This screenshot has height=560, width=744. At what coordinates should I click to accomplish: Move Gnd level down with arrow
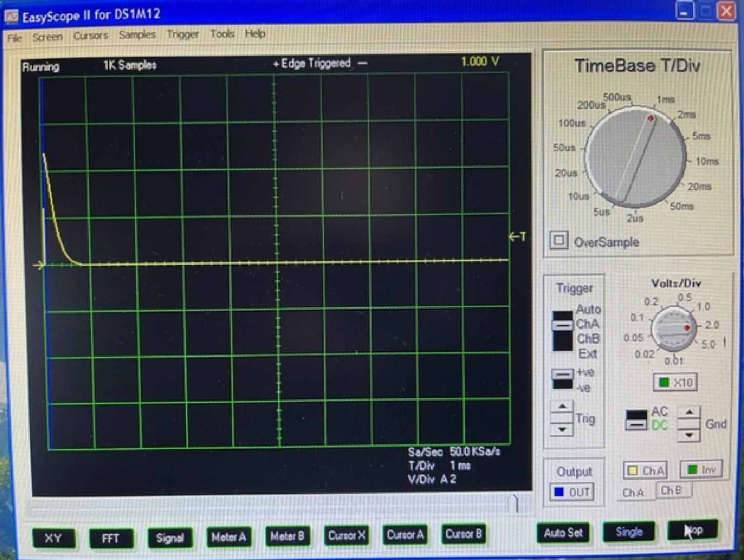coord(689,435)
